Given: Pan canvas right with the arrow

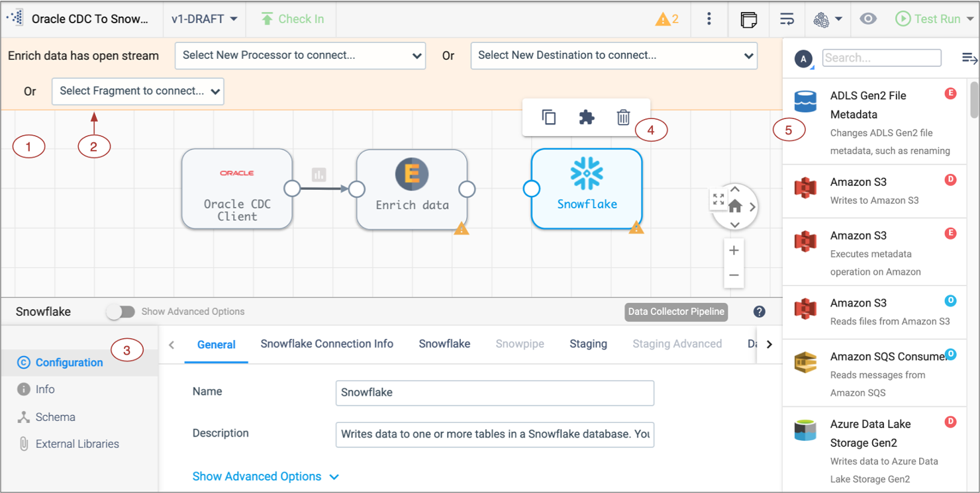Looking at the screenshot, I should tap(752, 207).
